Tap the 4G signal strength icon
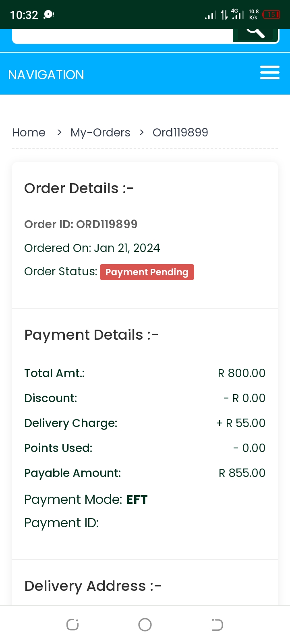290x644 pixels. pyautogui.click(x=238, y=15)
